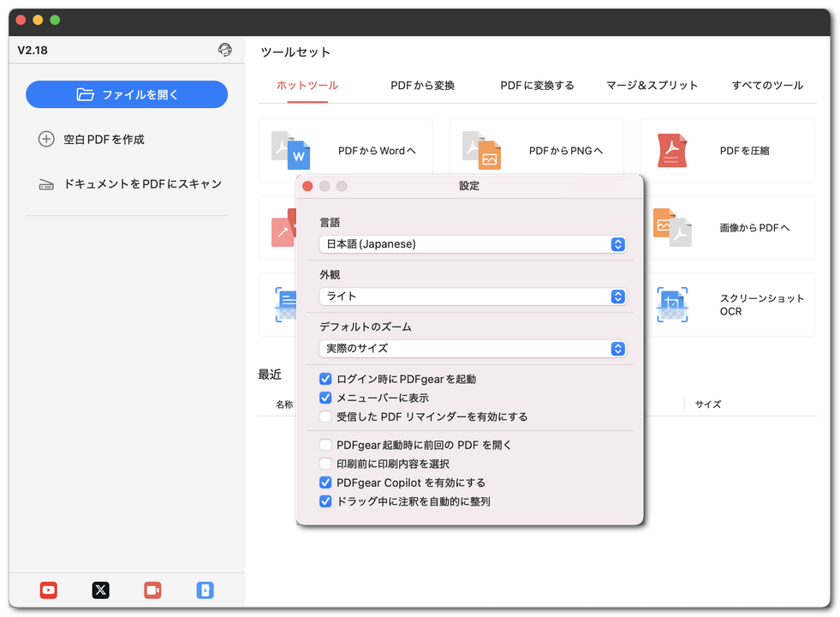
Task: Open the YouTube icon at bottom left
Action: pos(48,590)
